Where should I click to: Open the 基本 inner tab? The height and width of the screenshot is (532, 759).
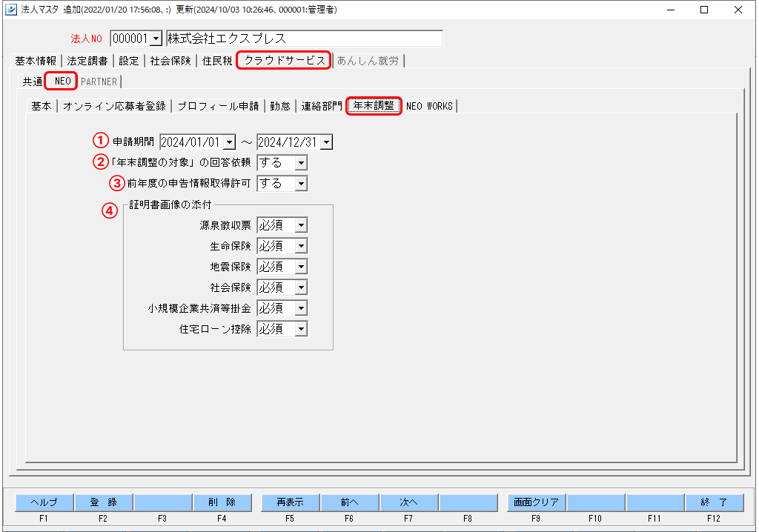coord(42,106)
